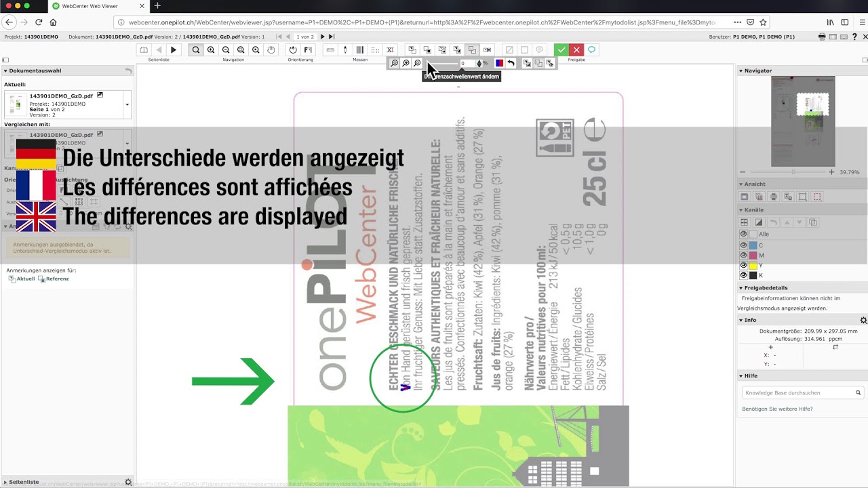
Task: Collapse the Navigator panel
Action: 741,70
